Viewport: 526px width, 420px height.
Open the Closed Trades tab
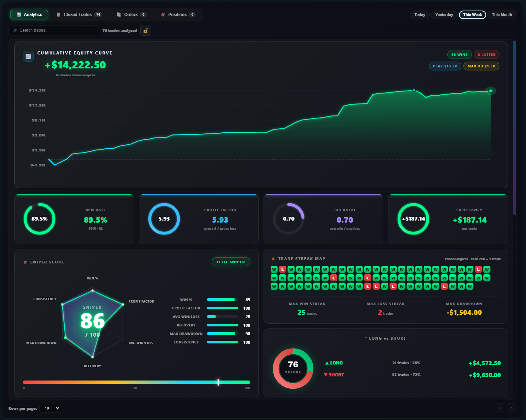[79, 15]
